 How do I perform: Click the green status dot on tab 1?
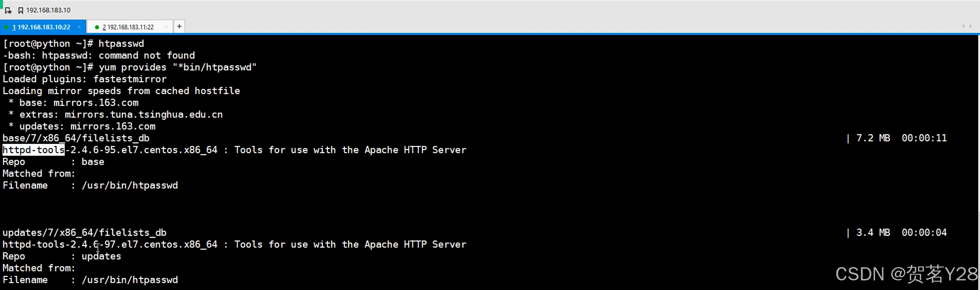7,27
